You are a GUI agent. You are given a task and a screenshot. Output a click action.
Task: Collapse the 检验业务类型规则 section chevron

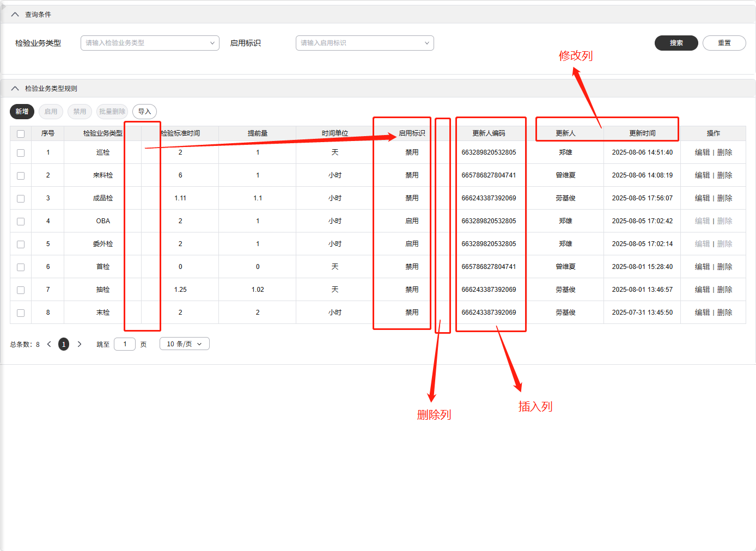pyautogui.click(x=15, y=89)
